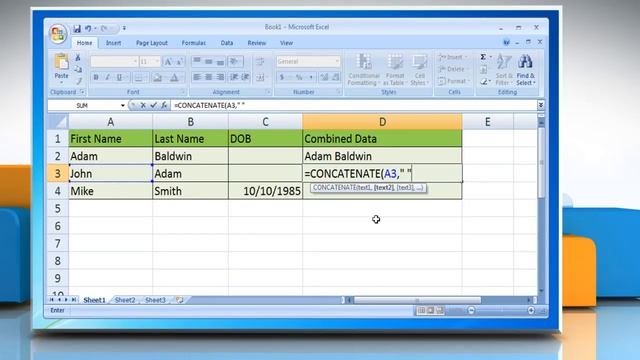
Task: Open the General number format dropdown
Action: pyautogui.click(x=337, y=62)
